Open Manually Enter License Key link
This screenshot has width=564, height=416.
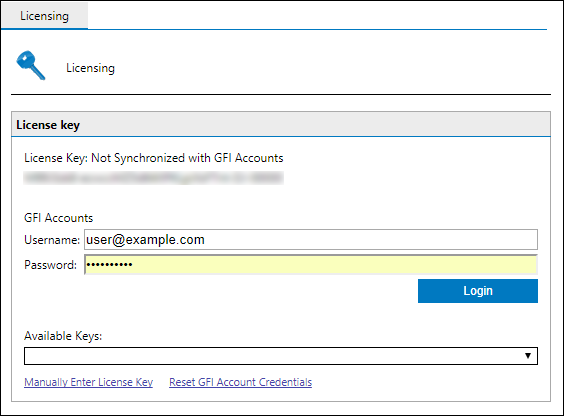[x=88, y=382]
